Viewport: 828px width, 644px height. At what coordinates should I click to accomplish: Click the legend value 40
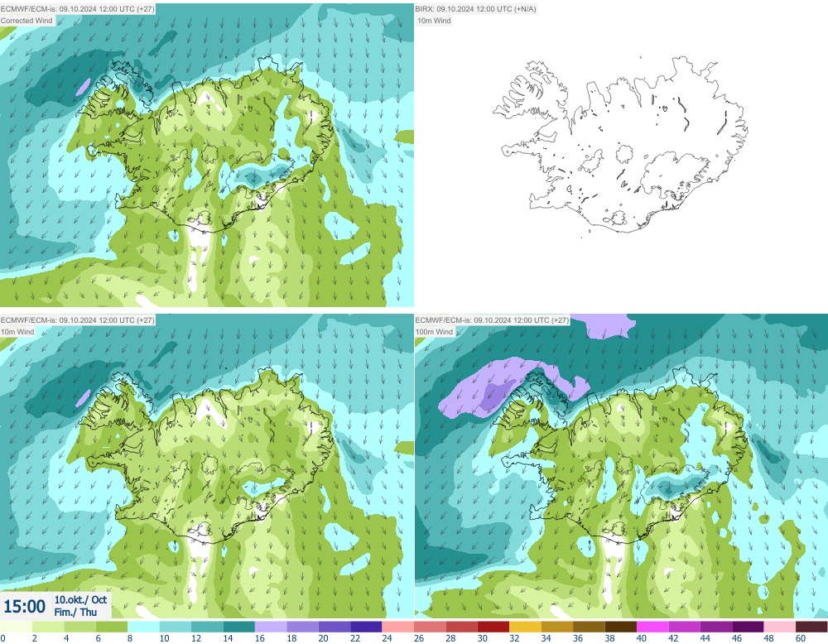tap(642, 638)
